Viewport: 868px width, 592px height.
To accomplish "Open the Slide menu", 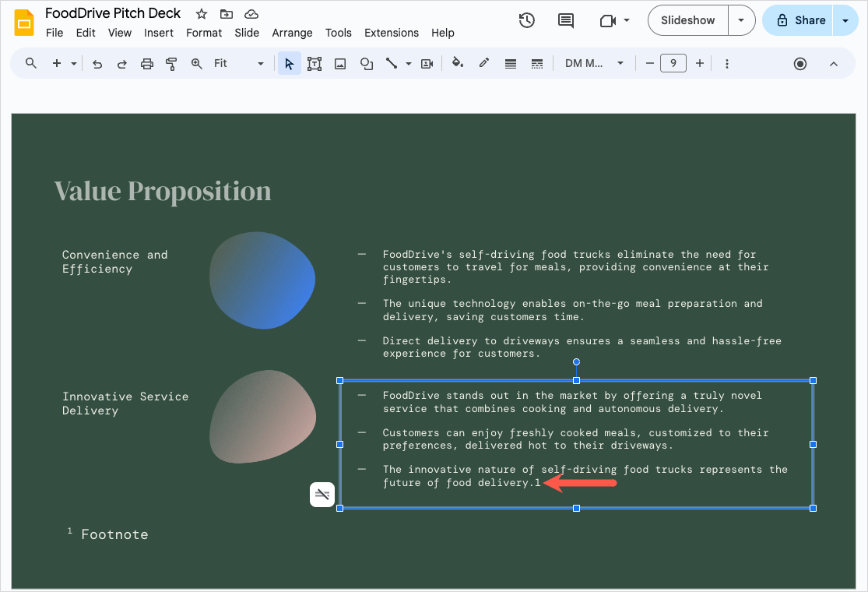I will [247, 33].
